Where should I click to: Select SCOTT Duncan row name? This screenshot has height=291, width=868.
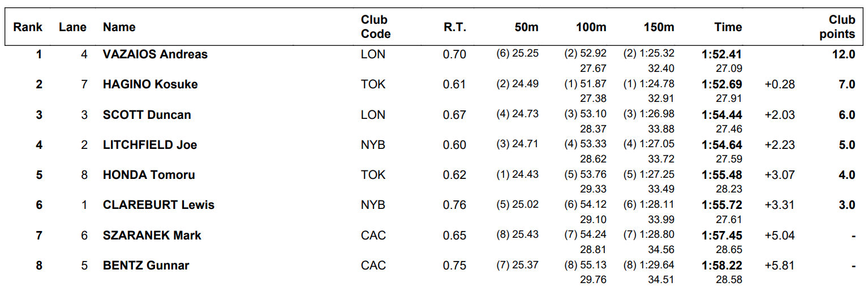[147, 115]
